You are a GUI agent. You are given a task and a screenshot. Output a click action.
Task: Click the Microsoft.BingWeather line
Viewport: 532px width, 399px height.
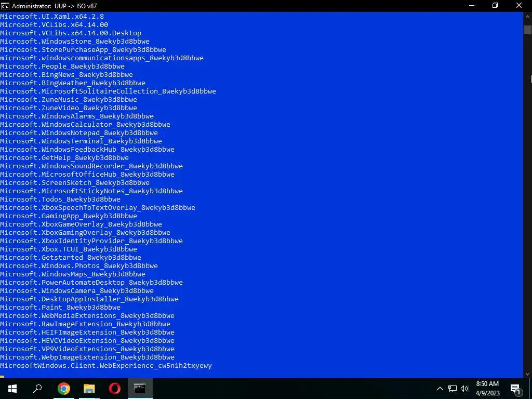pyautogui.click(x=73, y=83)
